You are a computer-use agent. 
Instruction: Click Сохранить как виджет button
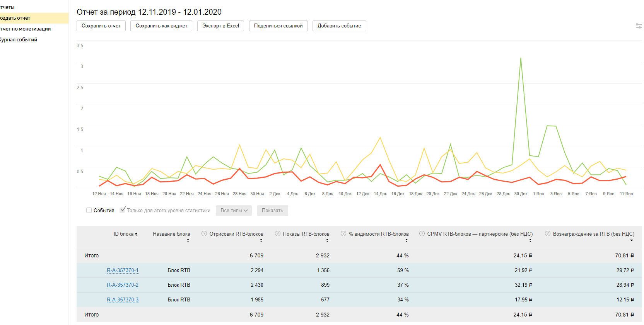tap(161, 26)
